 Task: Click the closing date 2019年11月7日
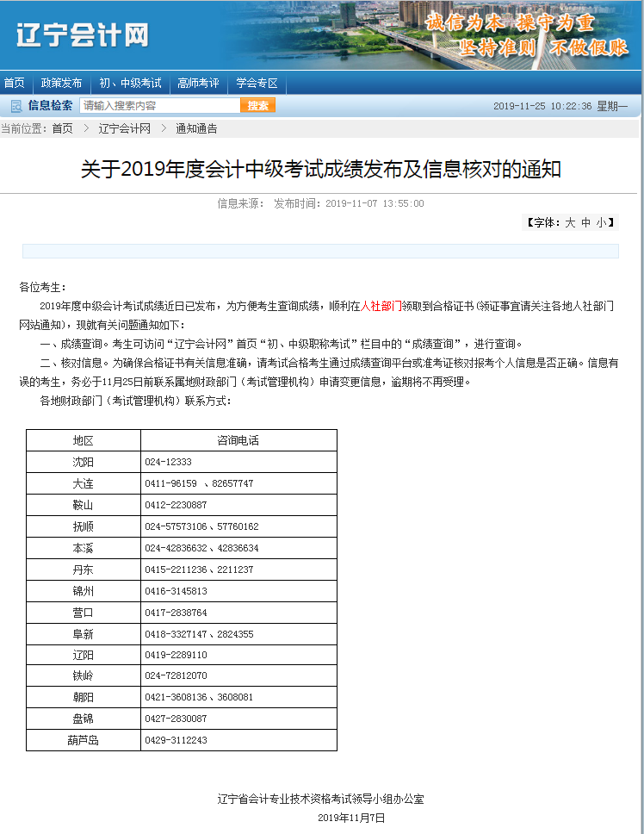tap(351, 818)
